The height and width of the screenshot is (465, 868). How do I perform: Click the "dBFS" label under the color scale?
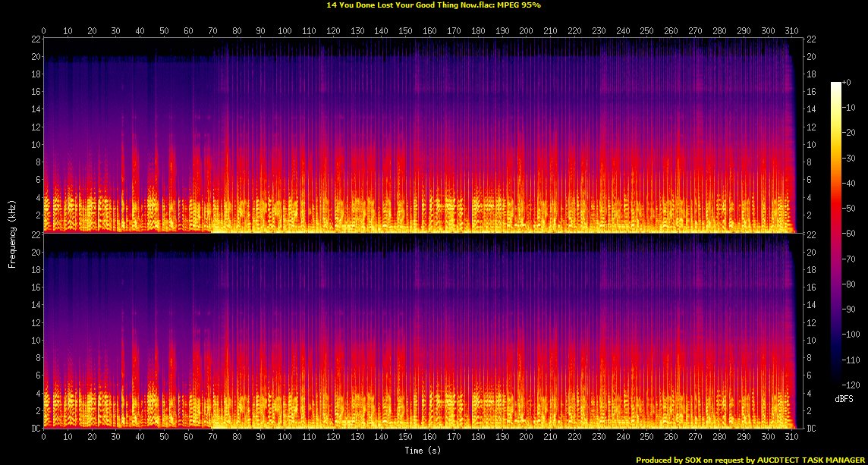(x=842, y=397)
